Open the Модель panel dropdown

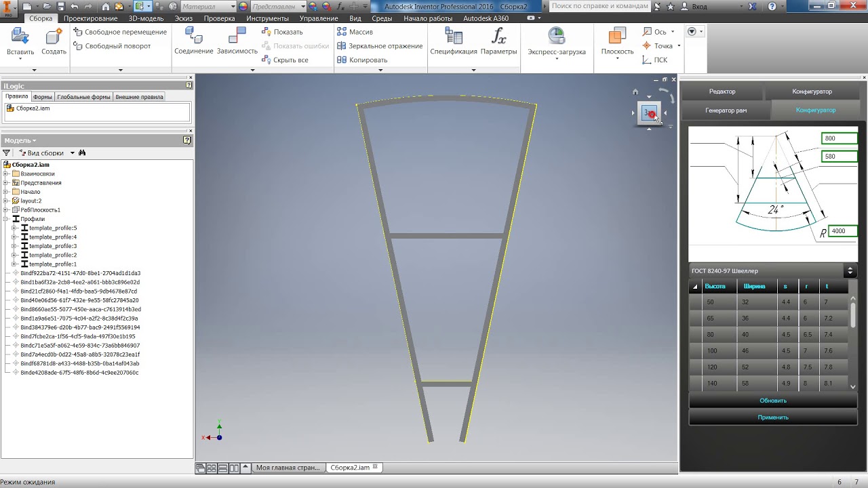point(20,140)
